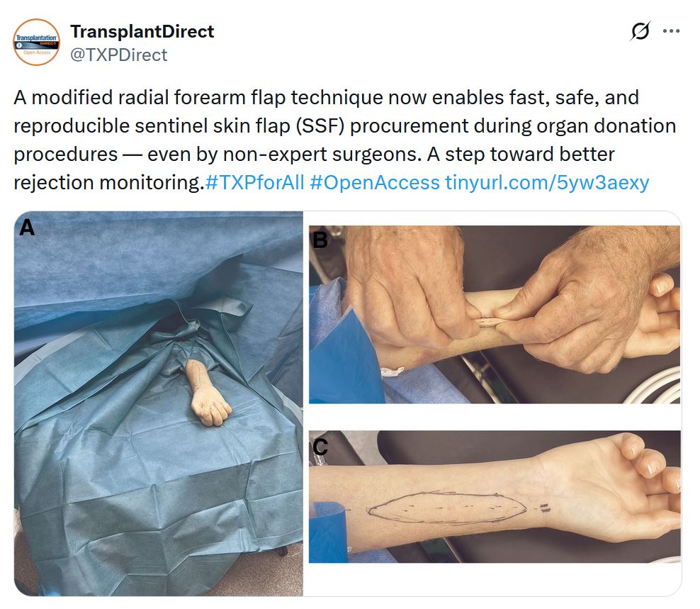
Task: Click the 'C' label on bottom-right image
Action: (320, 446)
